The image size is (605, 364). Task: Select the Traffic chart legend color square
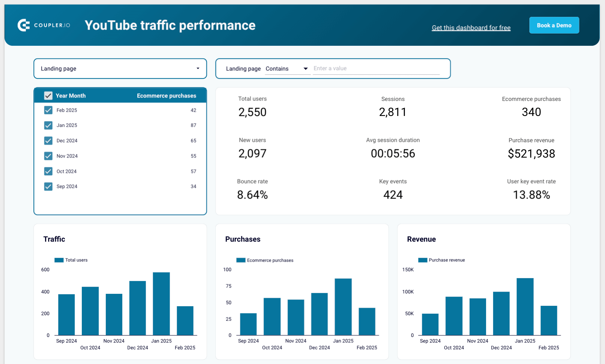point(59,260)
